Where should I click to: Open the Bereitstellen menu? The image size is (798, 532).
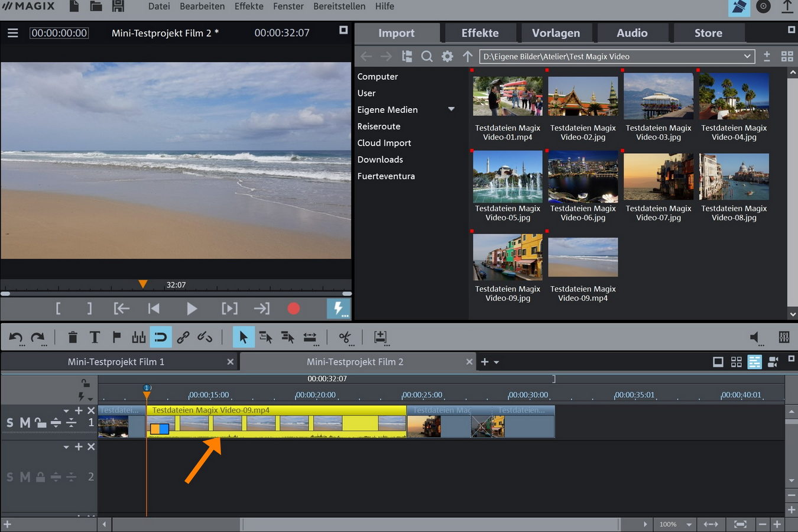339,7
